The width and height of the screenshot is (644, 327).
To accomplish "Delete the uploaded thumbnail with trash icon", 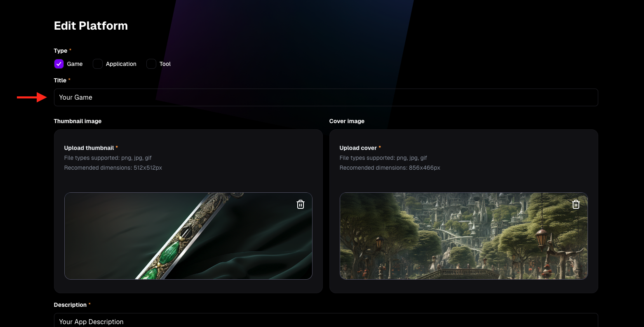I will tap(301, 204).
